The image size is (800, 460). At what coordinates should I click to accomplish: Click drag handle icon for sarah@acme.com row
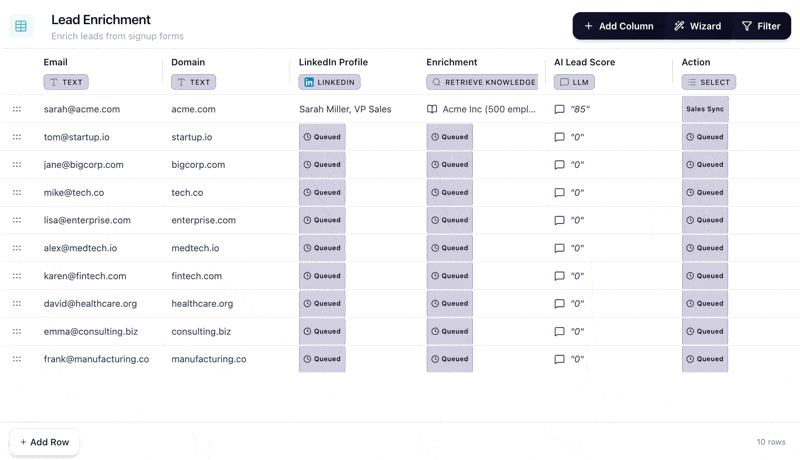point(17,109)
